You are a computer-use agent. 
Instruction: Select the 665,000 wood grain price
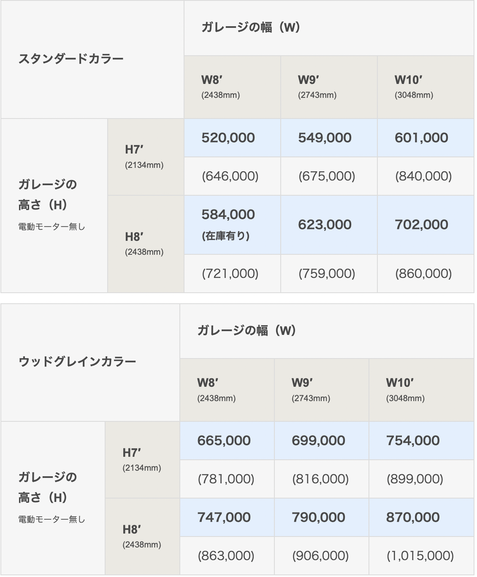pos(224,440)
